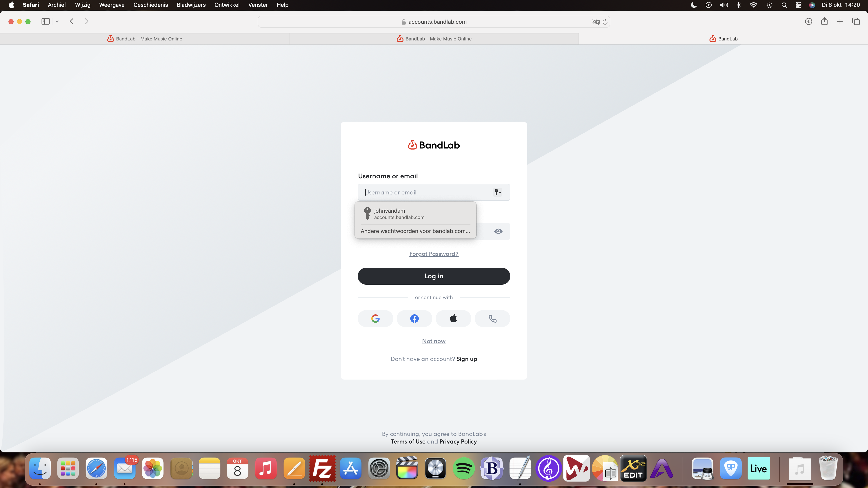
Task: Open the Sign up link
Action: (467, 359)
